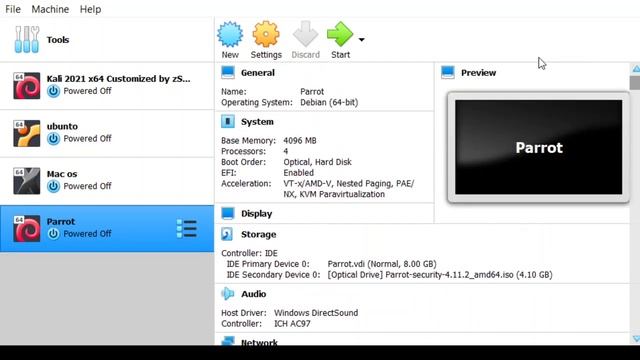Expand the Start button dropdown arrow
The height and width of the screenshot is (360, 640).
point(362,40)
